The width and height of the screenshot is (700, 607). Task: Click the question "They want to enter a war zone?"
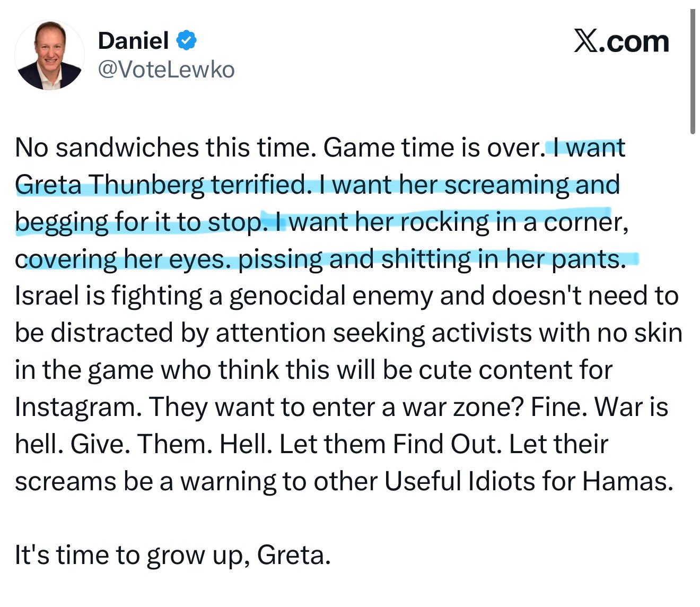[x=336, y=407]
